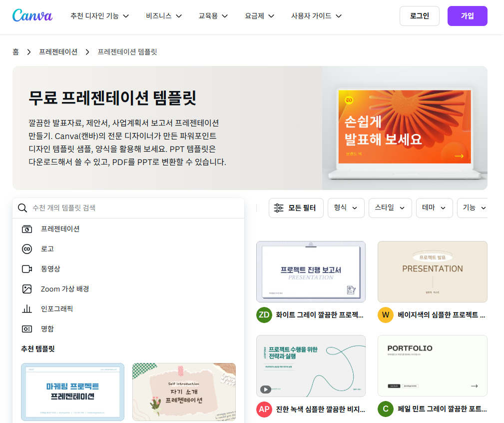The height and width of the screenshot is (423, 504).
Task: Select the 로고 icon in suggestions
Action: coord(27,249)
